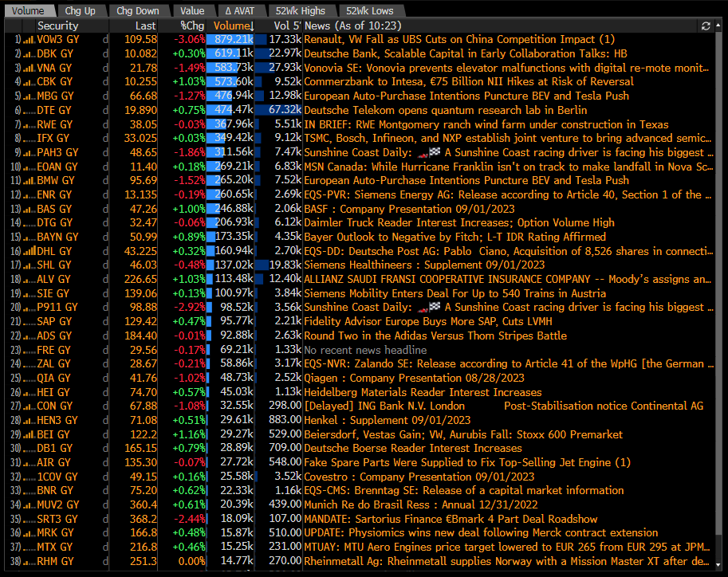Viewport: 728px width, 577px height.
Task: Open the signal bars icon next to BMW GY
Action: coord(29,181)
